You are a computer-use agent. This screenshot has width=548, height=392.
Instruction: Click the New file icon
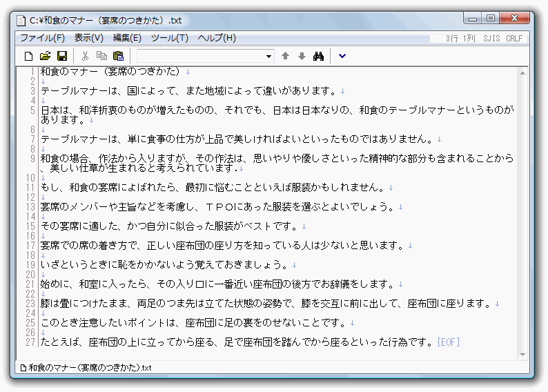28,56
